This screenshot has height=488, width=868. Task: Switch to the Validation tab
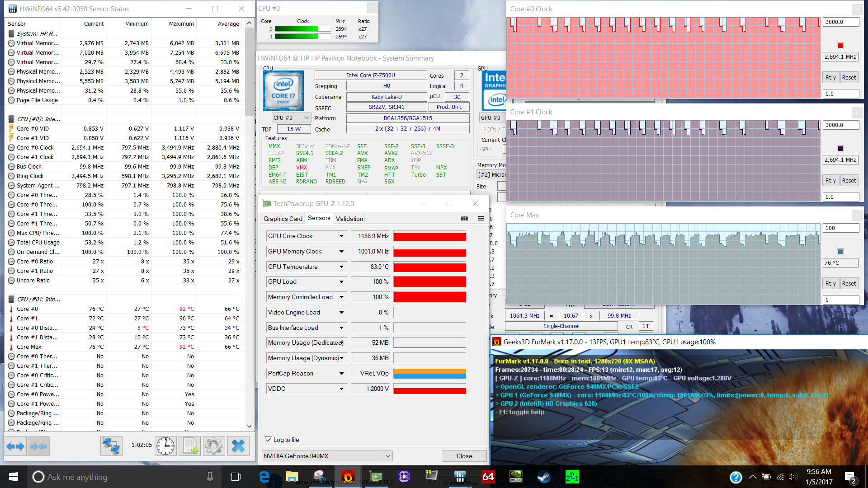tap(349, 219)
